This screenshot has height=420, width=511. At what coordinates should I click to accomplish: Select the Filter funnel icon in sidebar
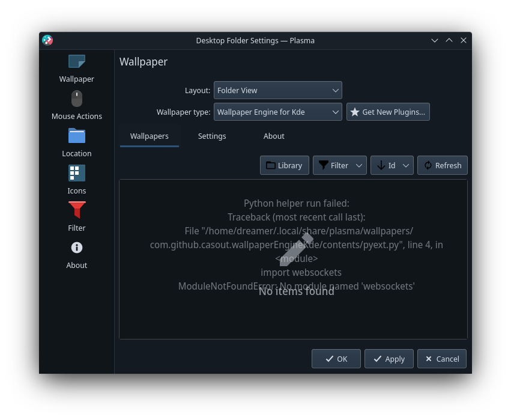pyautogui.click(x=76, y=210)
